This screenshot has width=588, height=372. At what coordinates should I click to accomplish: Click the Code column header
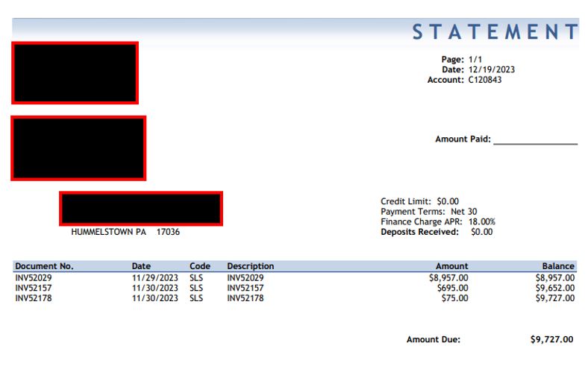tap(200, 266)
